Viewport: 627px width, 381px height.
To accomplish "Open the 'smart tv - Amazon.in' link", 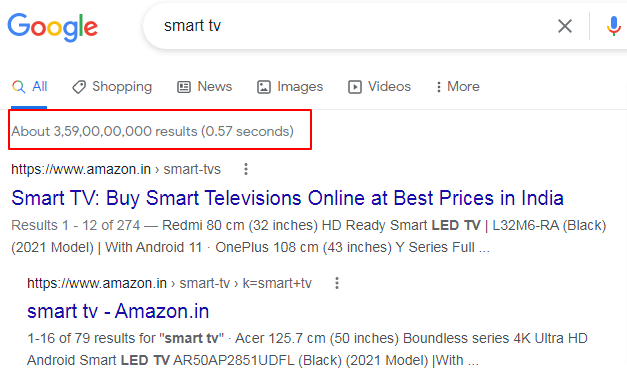I will pos(118,311).
